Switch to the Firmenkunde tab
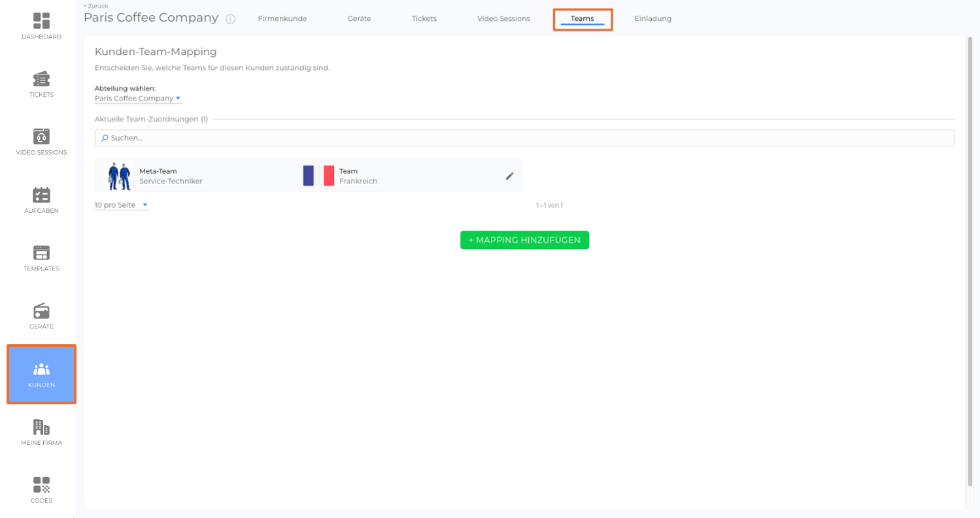The image size is (980, 518). (282, 18)
